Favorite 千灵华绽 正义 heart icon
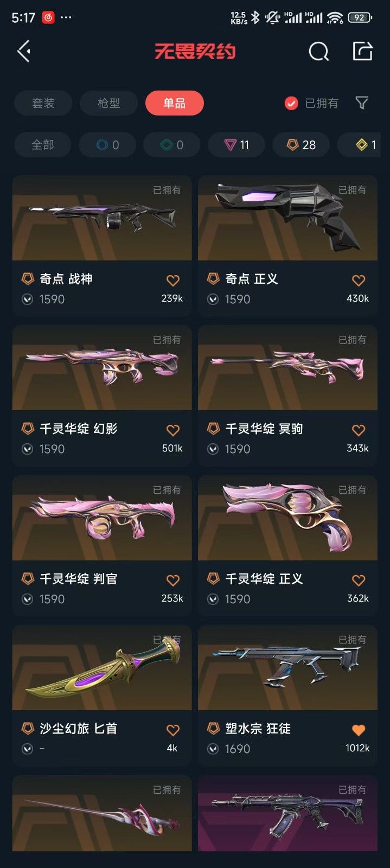Screen dimensions: 390x868 pos(359,580)
